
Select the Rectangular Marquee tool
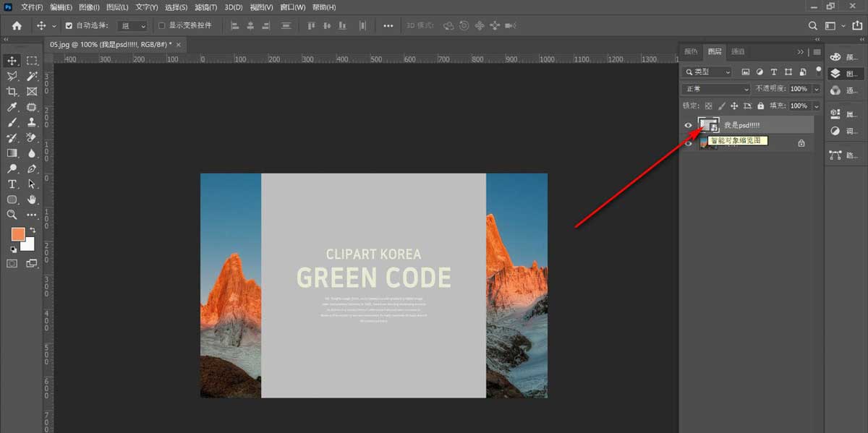(32, 61)
